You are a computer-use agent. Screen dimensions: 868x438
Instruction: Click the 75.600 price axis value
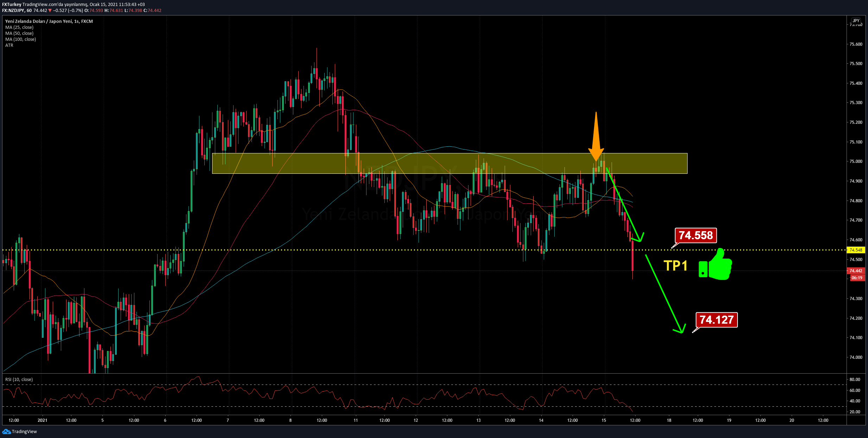856,44
